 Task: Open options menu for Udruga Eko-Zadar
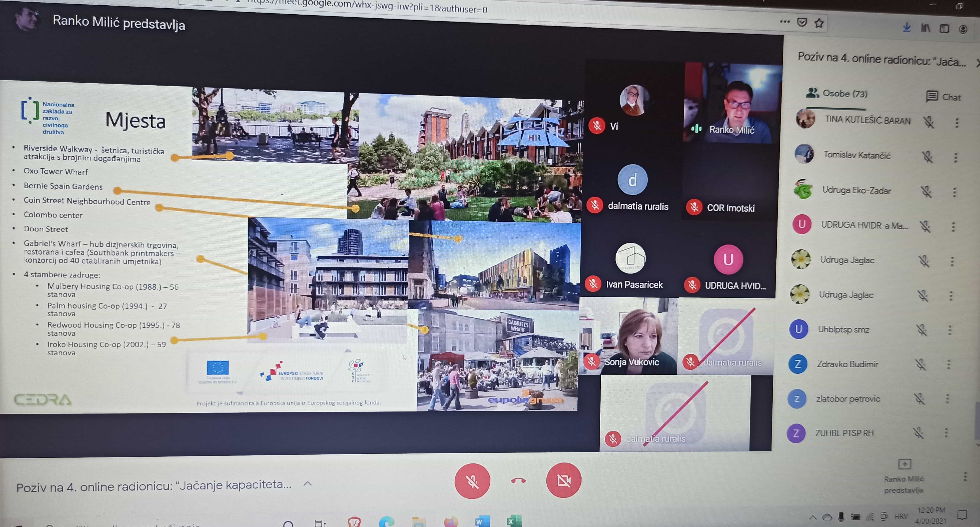pyautogui.click(x=954, y=192)
